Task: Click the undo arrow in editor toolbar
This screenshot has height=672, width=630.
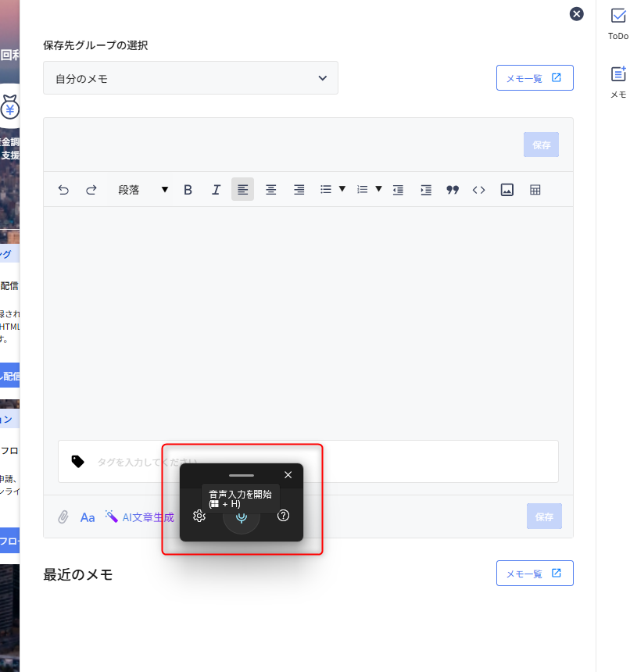Action: coord(63,190)
